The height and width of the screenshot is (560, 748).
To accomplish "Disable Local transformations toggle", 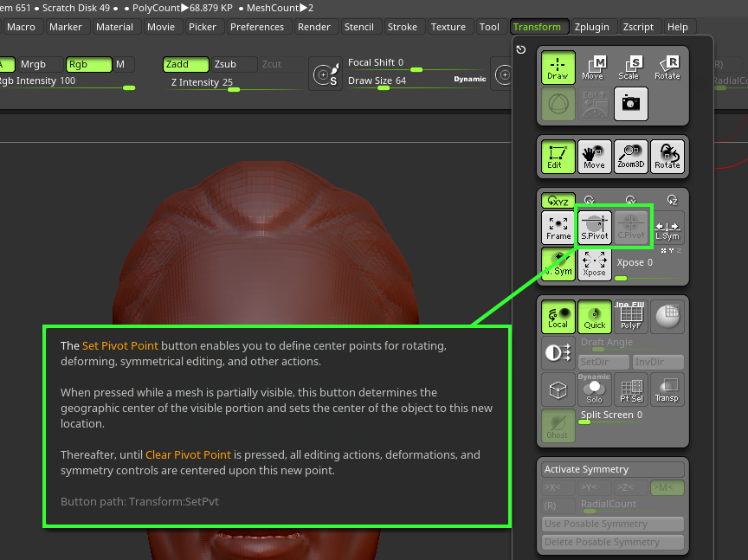I will point(558,317).
